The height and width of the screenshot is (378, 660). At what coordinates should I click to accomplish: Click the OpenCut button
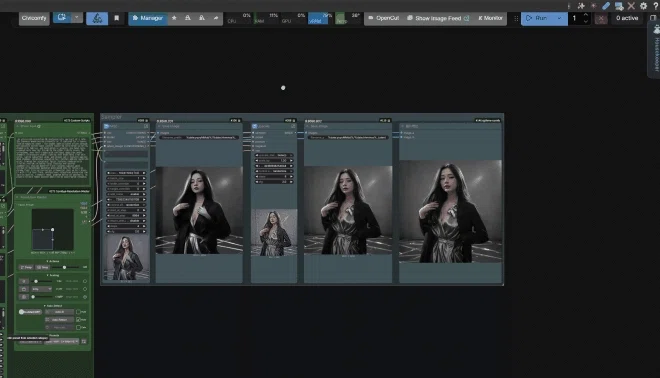pos(383,18)
